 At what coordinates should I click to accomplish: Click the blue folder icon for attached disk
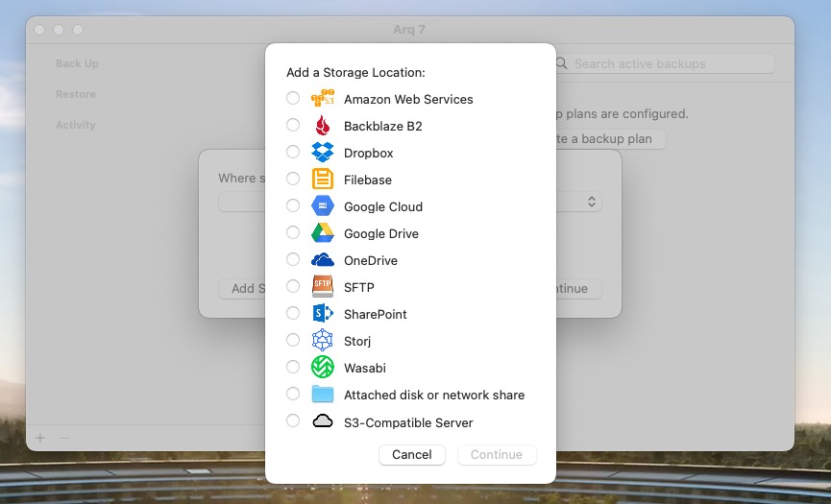[x=323, y=395]
